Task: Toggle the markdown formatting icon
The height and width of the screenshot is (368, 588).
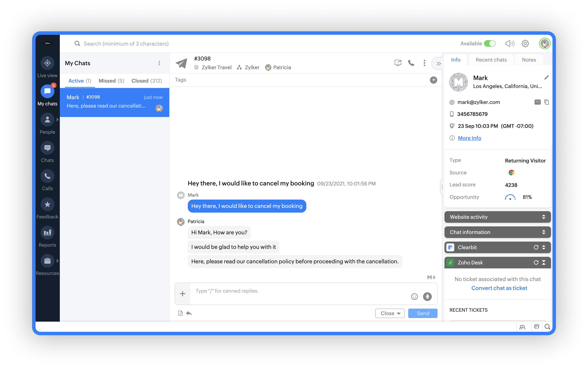Action: pos(431,277)
